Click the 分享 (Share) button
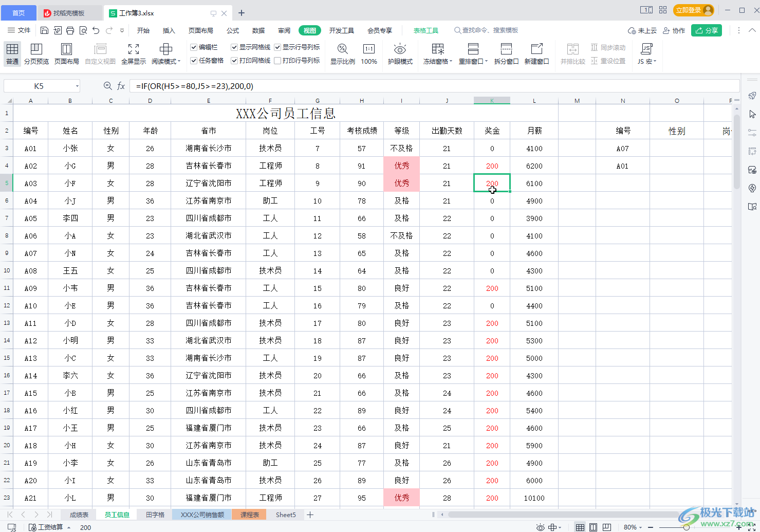The height and width of the screenshot is (532, 760). [x=707, y=30]
